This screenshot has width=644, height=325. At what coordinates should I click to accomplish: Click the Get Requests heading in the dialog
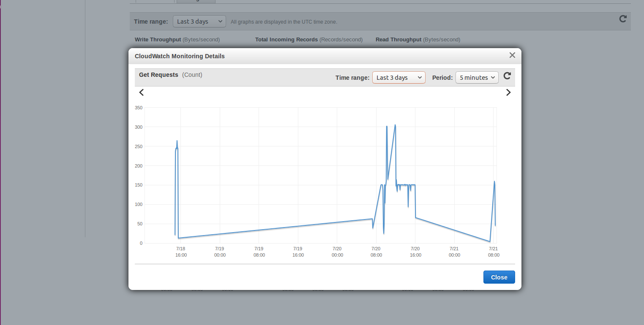[158, 75]
